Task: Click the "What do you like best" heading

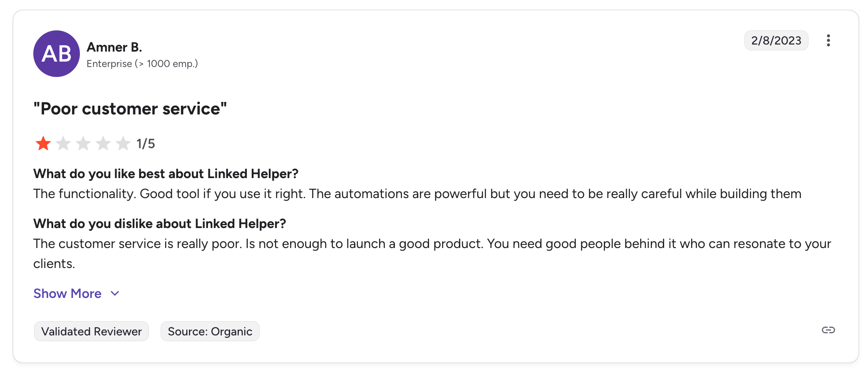Action: pos(166,174)
